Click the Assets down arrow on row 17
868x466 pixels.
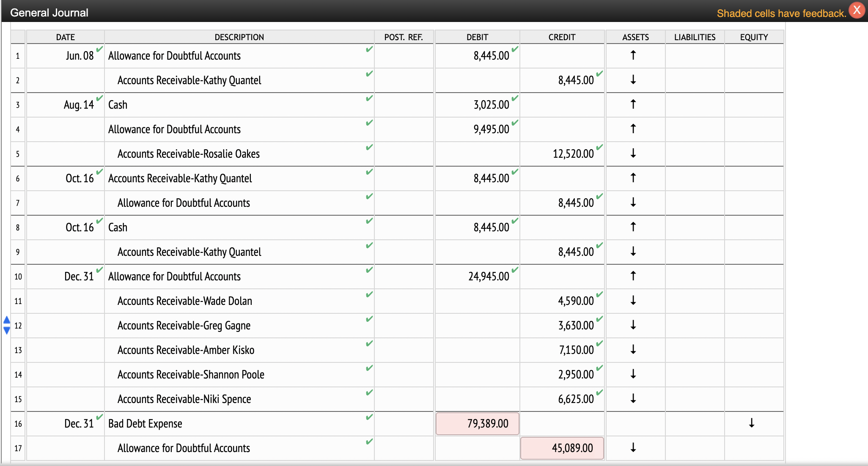[633, 447]
